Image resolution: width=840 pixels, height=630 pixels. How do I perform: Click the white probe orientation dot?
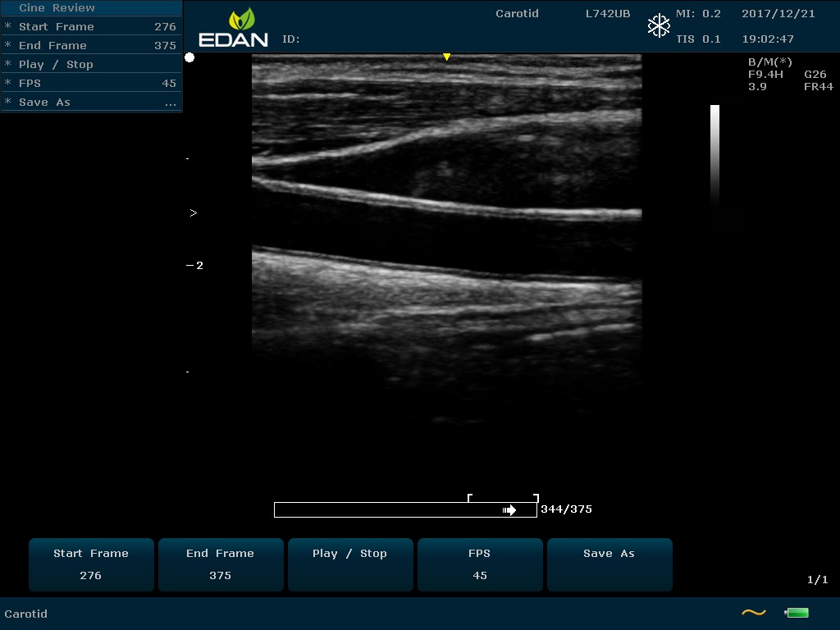[x=189, y=57]
